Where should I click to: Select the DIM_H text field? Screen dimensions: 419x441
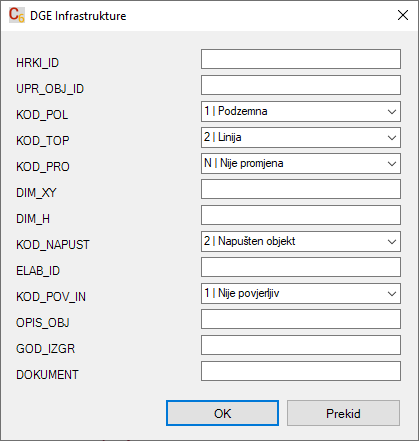pos(301,215)
